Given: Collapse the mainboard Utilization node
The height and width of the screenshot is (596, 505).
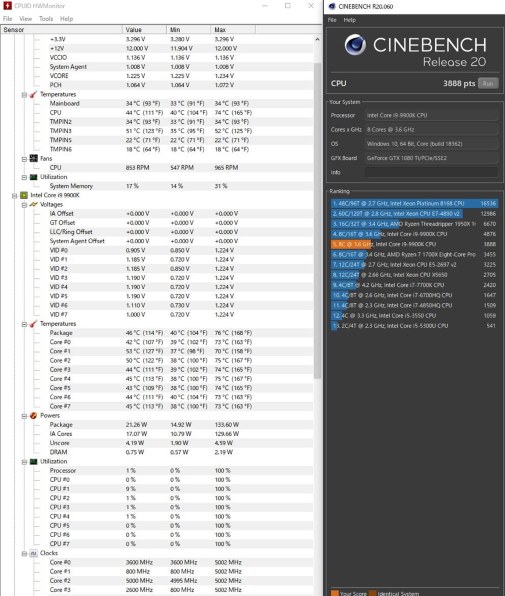Looking at the screenshot, I should pyautogui.click(x=24, y=177).
